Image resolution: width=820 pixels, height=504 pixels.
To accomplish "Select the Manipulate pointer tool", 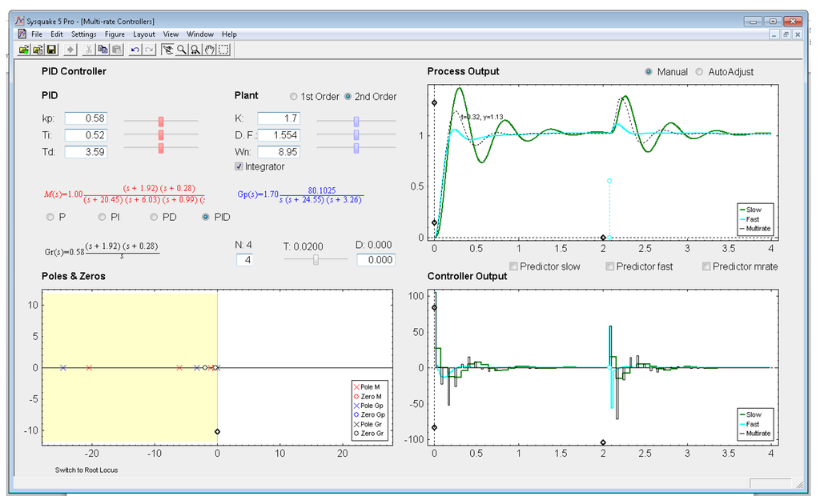I will click(x=167, y=50).
